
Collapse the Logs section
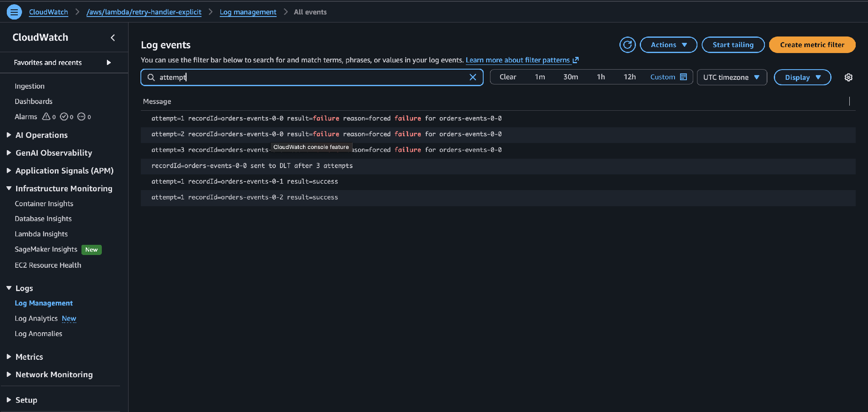[x=9, y=288]
